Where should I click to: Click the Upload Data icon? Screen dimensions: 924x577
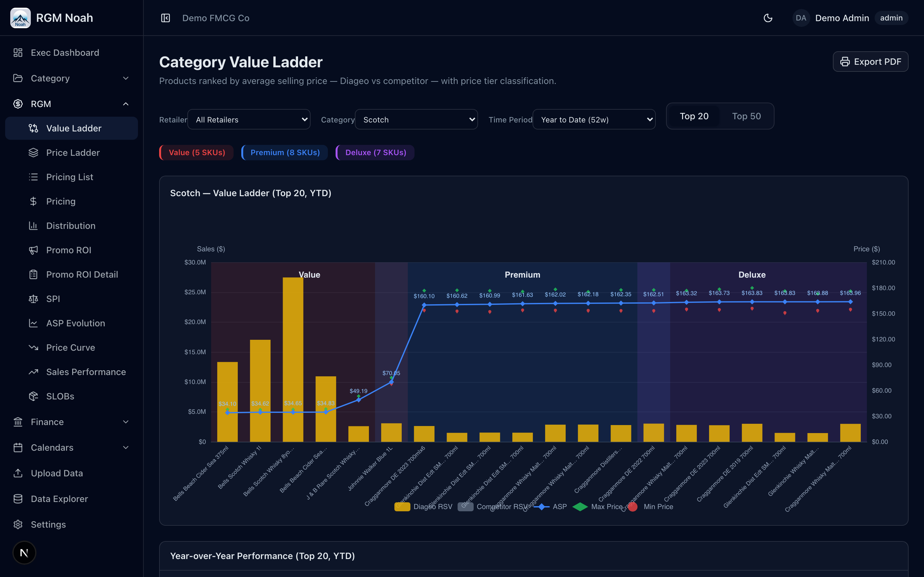(19, 473)
